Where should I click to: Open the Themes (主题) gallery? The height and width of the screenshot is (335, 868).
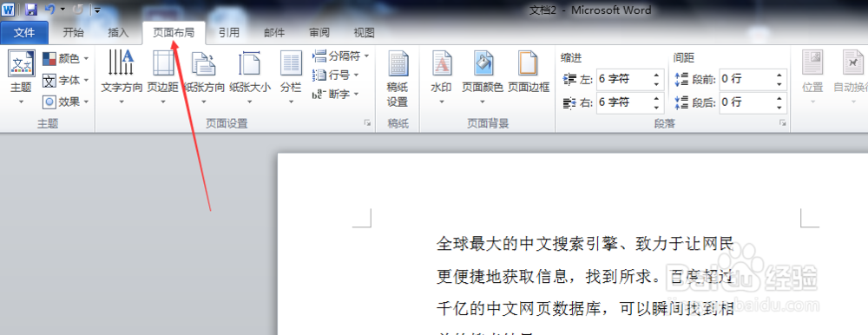tap(22, 77)
